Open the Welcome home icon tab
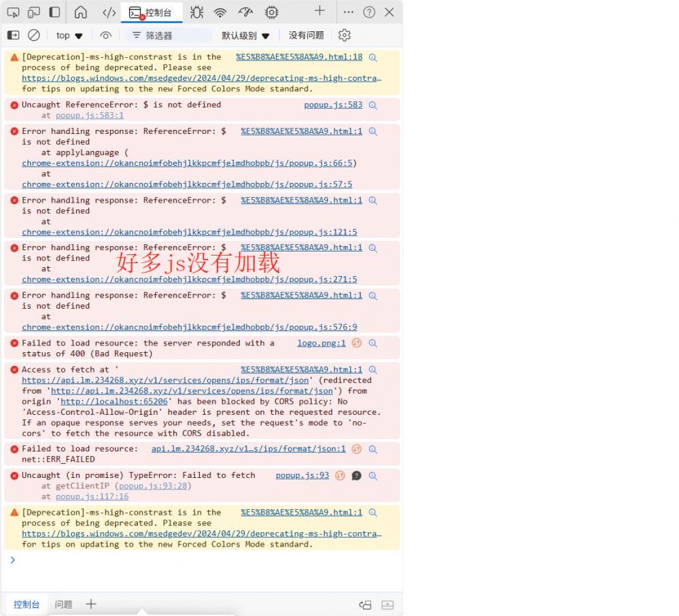This screenshot has width=679, height=616. coord(81,12)
